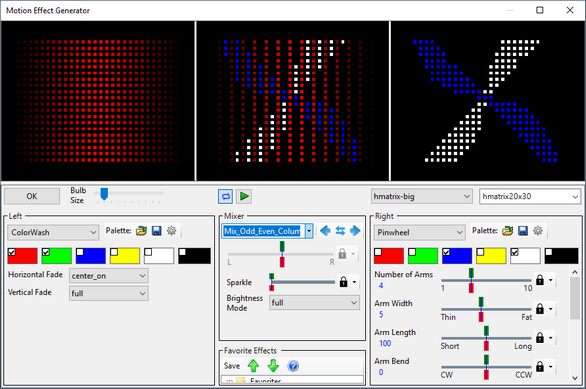Viewport: 586px width, 389px height.
Task: Click Save in Favorite Effects
Action: 232,366
